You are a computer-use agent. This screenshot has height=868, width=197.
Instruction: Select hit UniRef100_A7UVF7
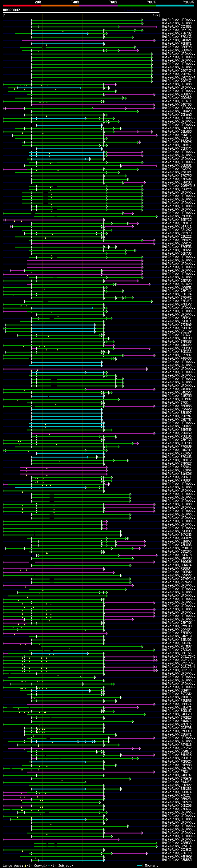click(177, 145)
